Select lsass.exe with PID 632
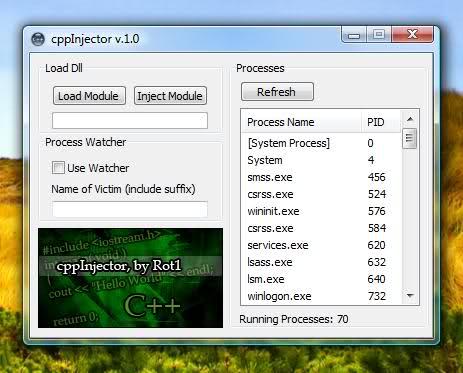The height and width of the screenshot is (373, 463). pos(321,262)
